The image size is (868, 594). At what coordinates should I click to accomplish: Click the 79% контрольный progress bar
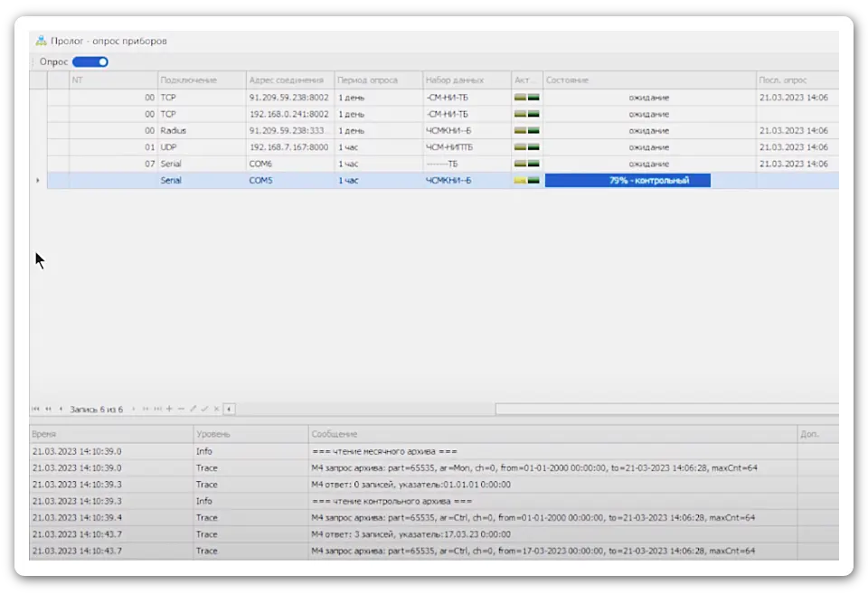[x=627, y=181]
